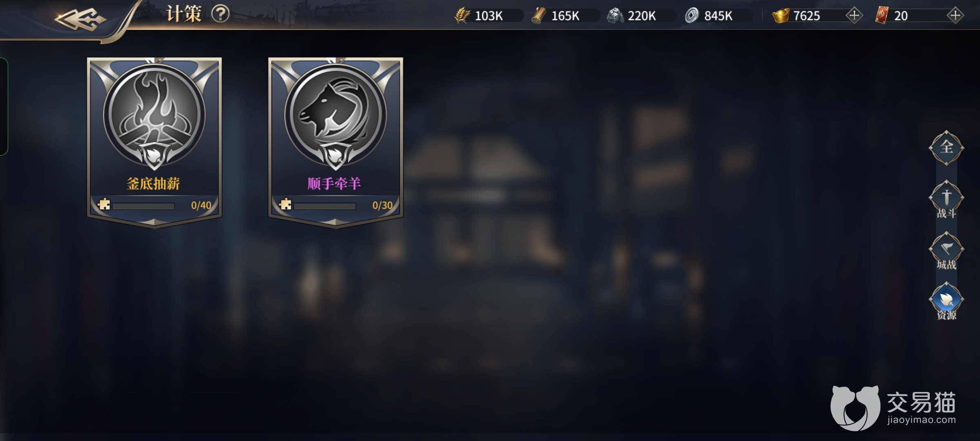Viewport: 980px width, 441px height.
Task: Add more gold with the plus button
Action: tap(854, 16)
